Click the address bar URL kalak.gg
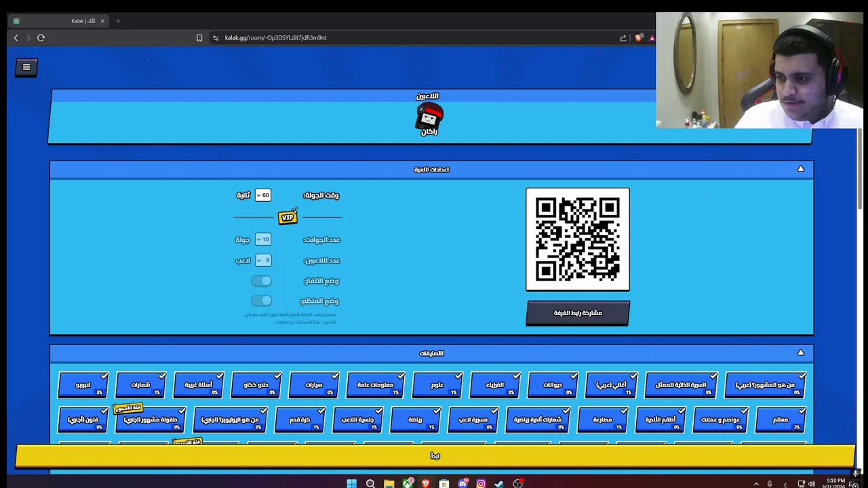This screenshot has width=868, height=488. coord(276,38)
